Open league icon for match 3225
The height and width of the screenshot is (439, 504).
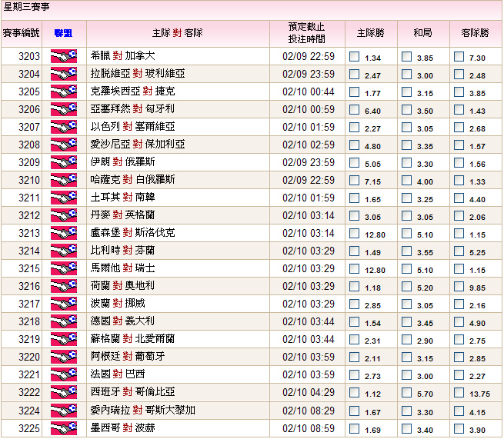(64, 428)
